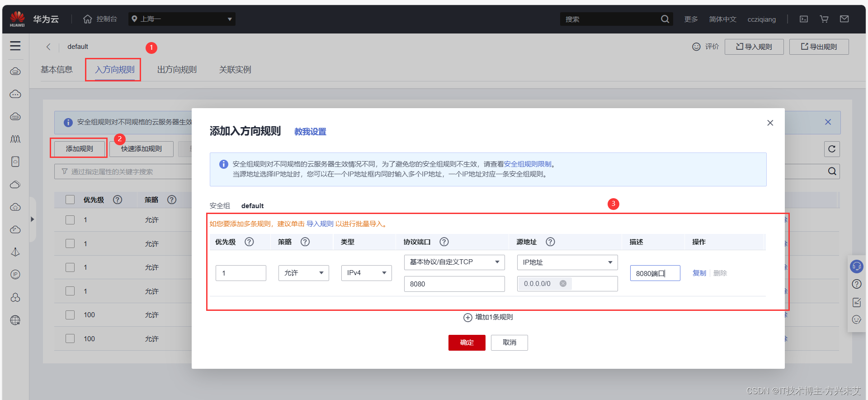Open the floating help question icon

click(x=857, y=284)
